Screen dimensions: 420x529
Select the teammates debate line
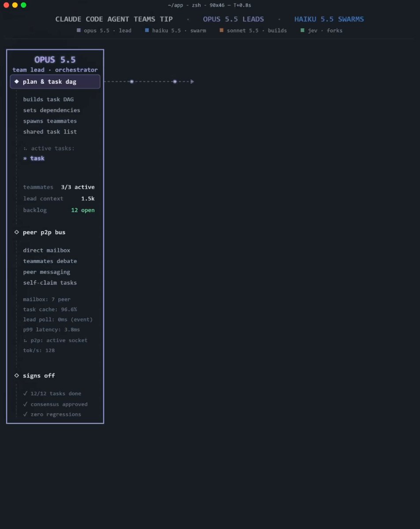point(50,261)
